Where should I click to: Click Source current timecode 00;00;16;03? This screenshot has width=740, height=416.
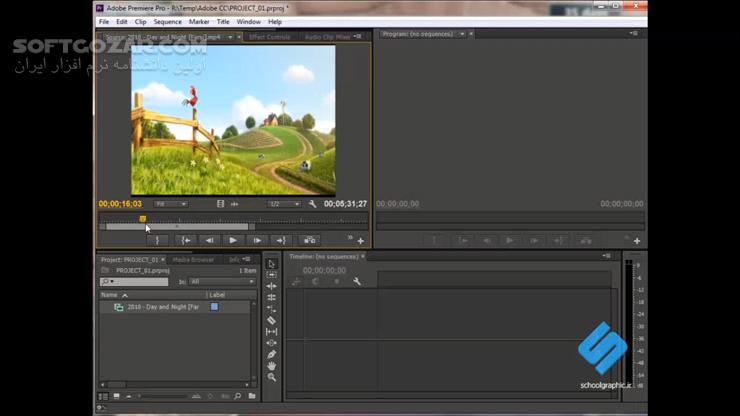point(120,204)
